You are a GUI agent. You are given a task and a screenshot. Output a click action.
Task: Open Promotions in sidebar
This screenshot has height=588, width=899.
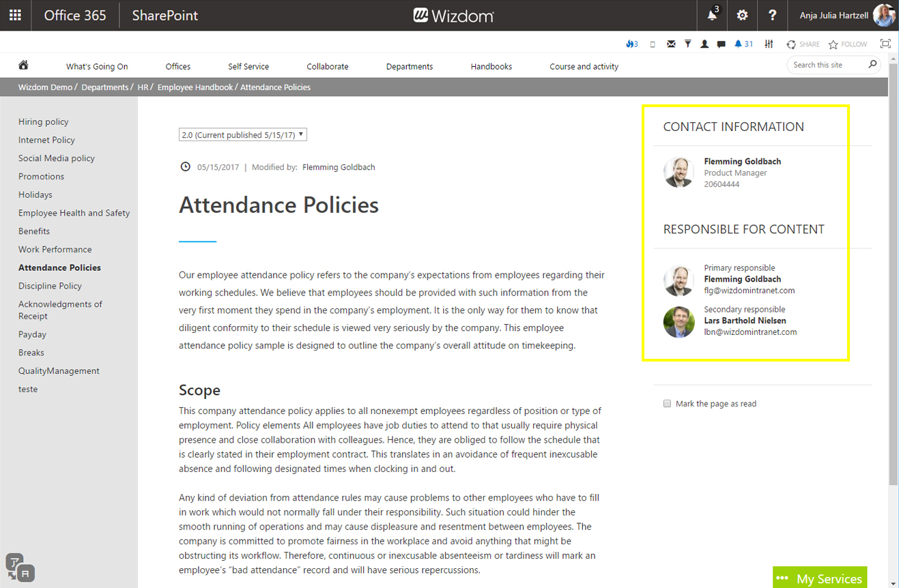[x=41, y=177]
